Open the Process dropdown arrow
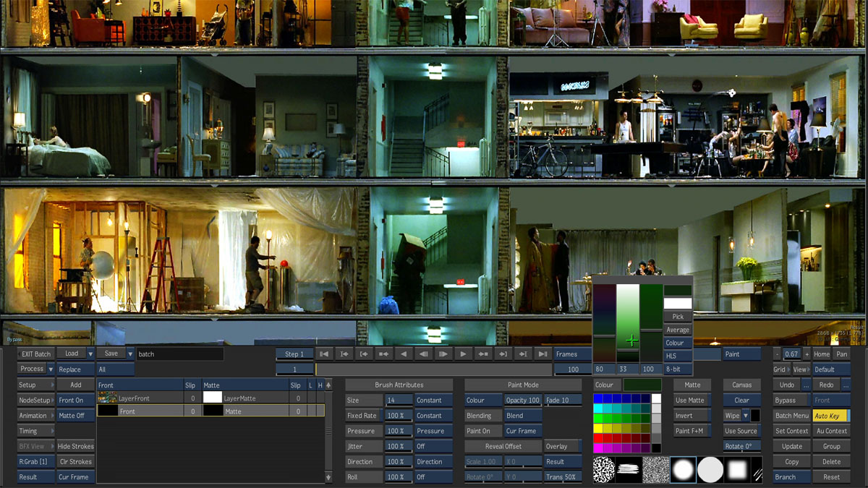The height and width of the screenshot is (488, 868). click(51, 369)
